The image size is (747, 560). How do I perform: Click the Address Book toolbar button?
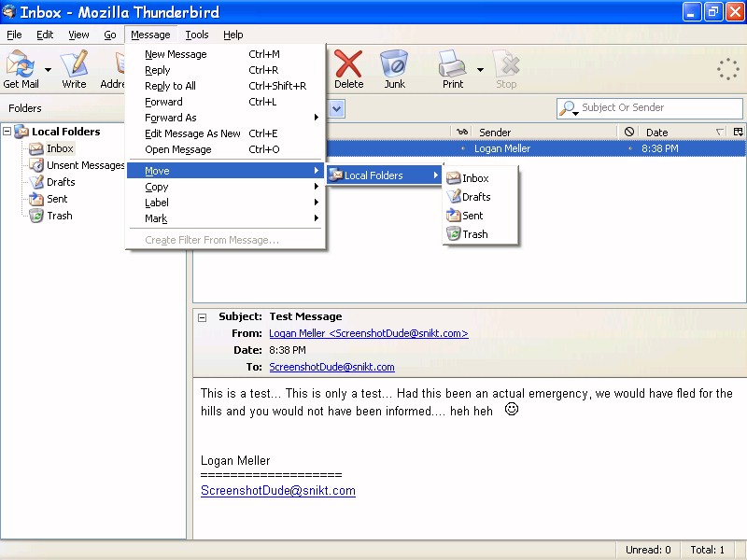pyautogui.click(x=112, y=69)
